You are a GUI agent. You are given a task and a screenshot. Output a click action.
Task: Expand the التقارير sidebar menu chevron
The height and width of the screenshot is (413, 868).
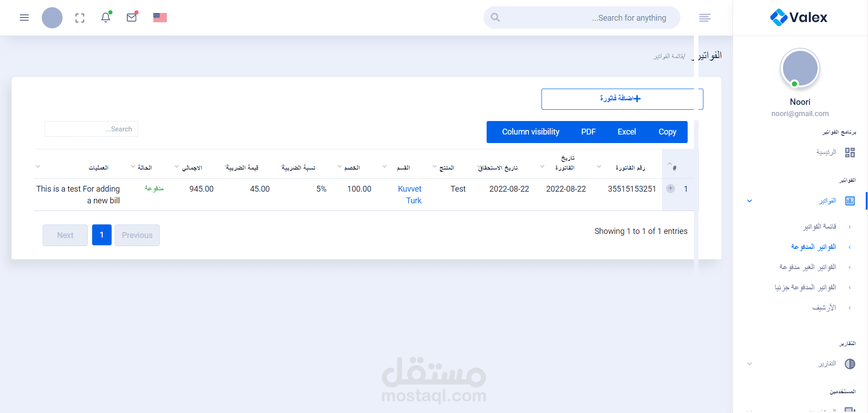coord(749,364)
